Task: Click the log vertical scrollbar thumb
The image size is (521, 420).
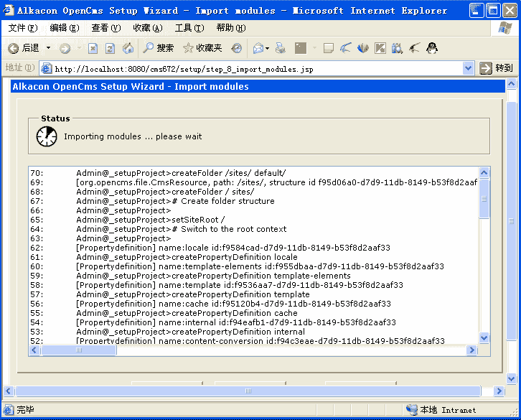Action: [484, 199]
